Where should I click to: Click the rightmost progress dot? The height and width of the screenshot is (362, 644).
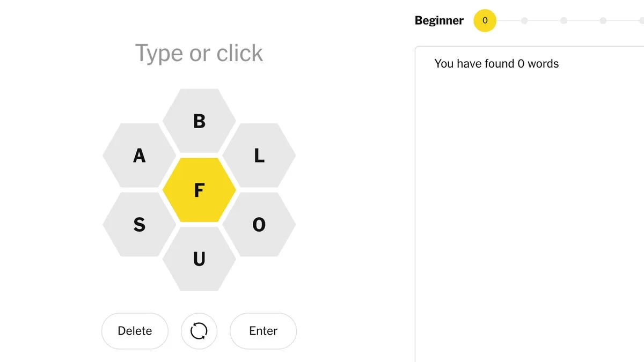coord(642,20)
